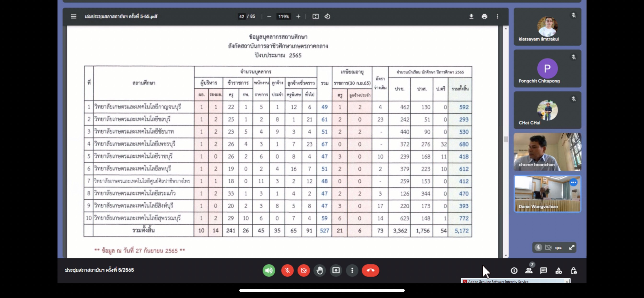Click the page number 42 field
This screenshot has width=644, height=298.
coord(241,17)
